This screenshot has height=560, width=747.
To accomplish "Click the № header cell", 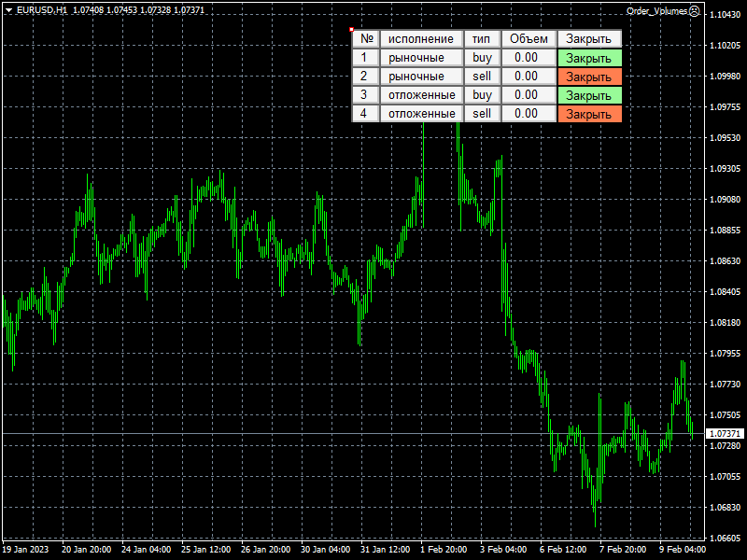I will (365, 39).
